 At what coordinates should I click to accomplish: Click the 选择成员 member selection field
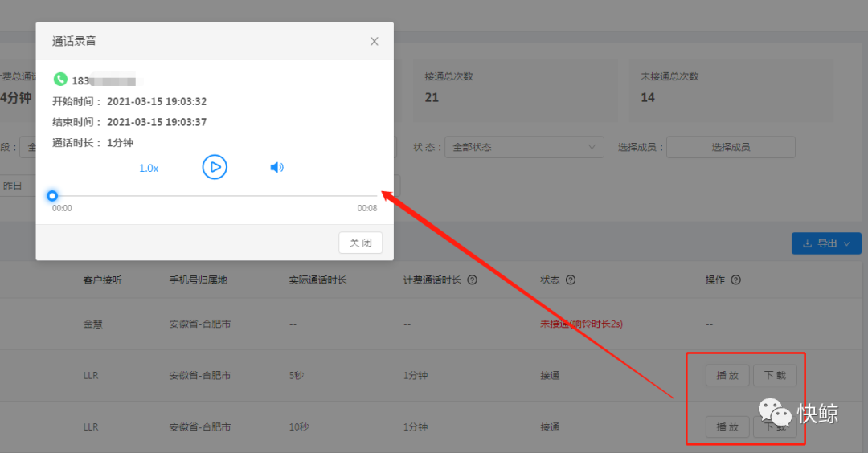pos(731,147)
